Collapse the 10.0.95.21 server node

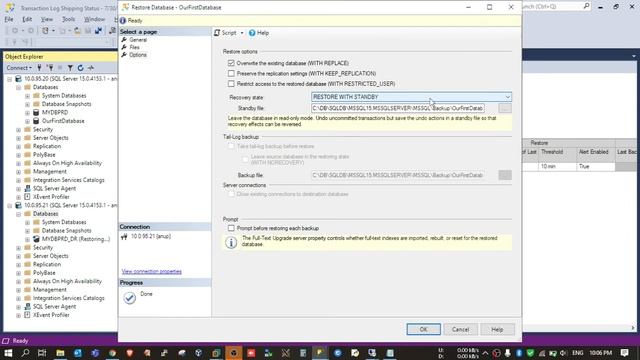(x=9, y=205)
